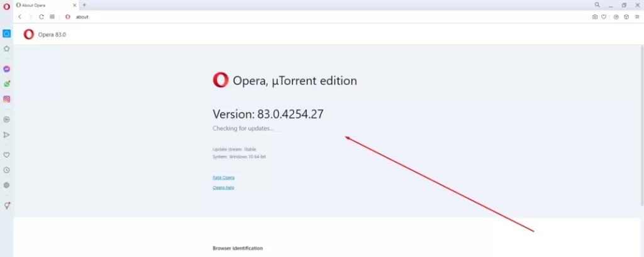Minimize the Opera window
Image resolution: width=644 pixels, height=257 pixels.
pyautogui.click(x=611, y=5)
